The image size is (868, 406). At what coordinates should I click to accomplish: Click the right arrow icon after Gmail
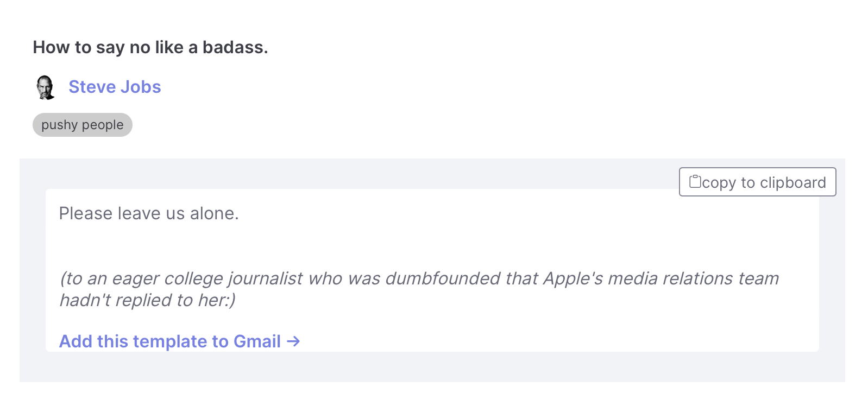pyautogui.click(x=293, y=341)
